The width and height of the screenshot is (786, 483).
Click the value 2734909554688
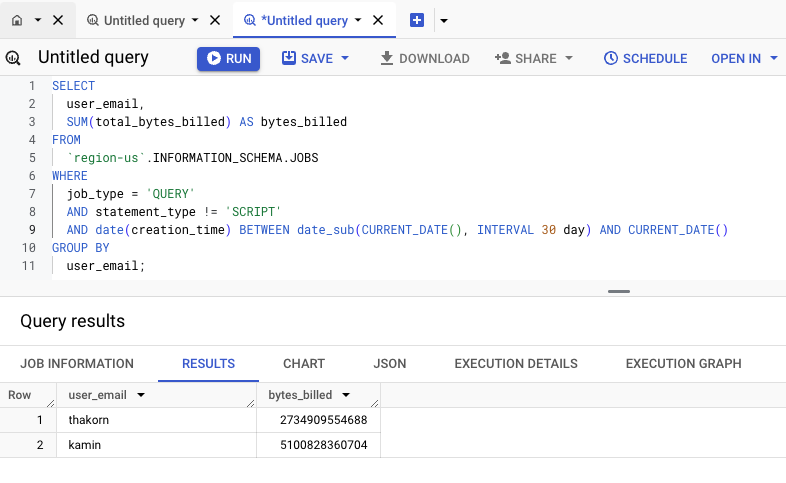point(323,420)
